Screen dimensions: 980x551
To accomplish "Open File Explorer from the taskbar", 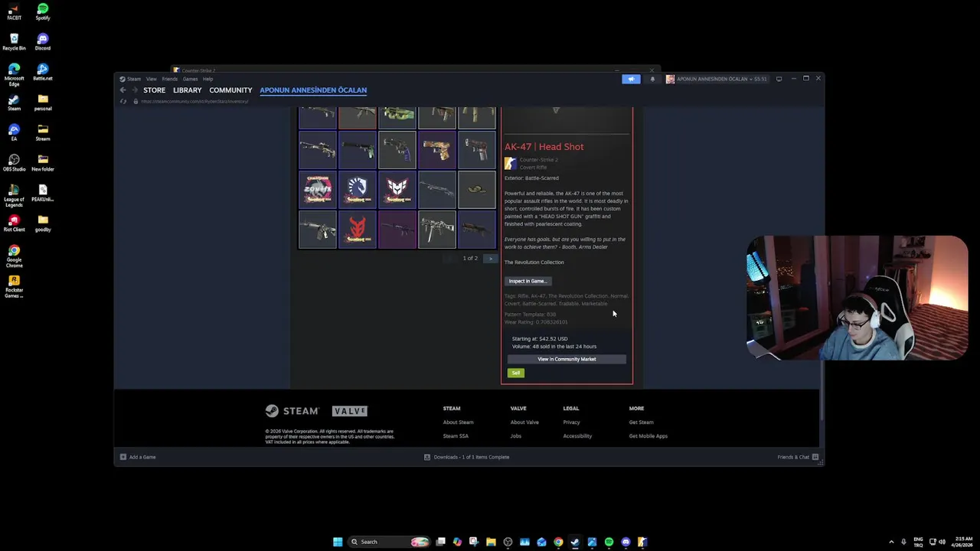I will coord(491,542).
